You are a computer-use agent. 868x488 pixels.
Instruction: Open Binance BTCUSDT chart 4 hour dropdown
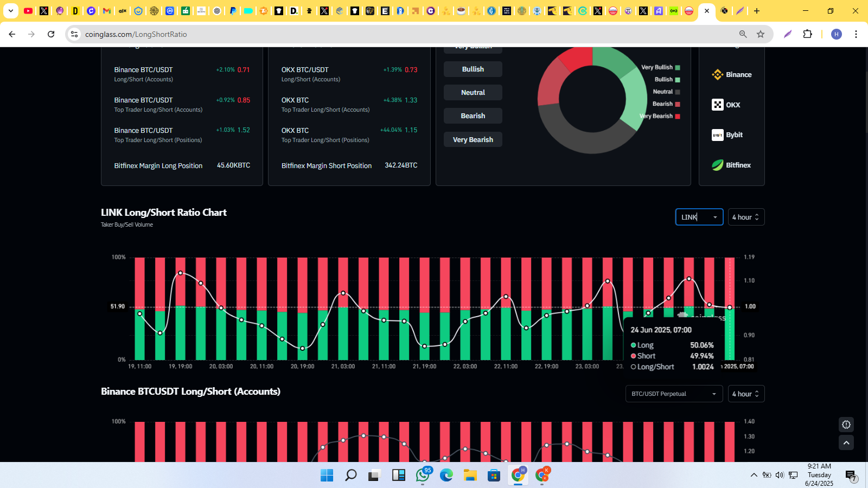(x=746, y=394)
